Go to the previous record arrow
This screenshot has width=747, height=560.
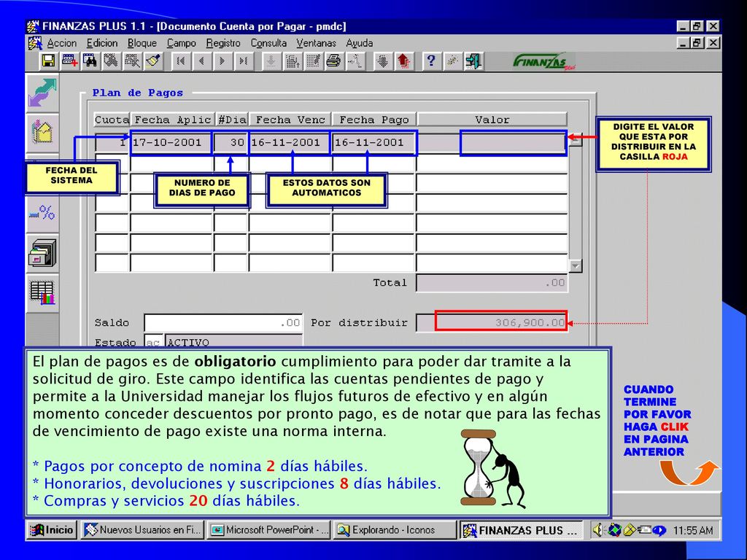[x=201, y=61]
